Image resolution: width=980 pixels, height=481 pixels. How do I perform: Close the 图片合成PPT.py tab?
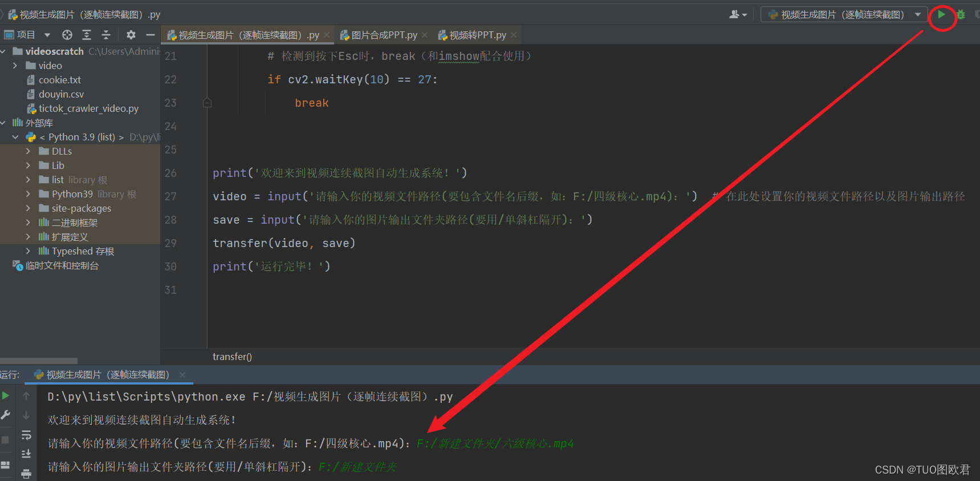[x=425, y=35]
